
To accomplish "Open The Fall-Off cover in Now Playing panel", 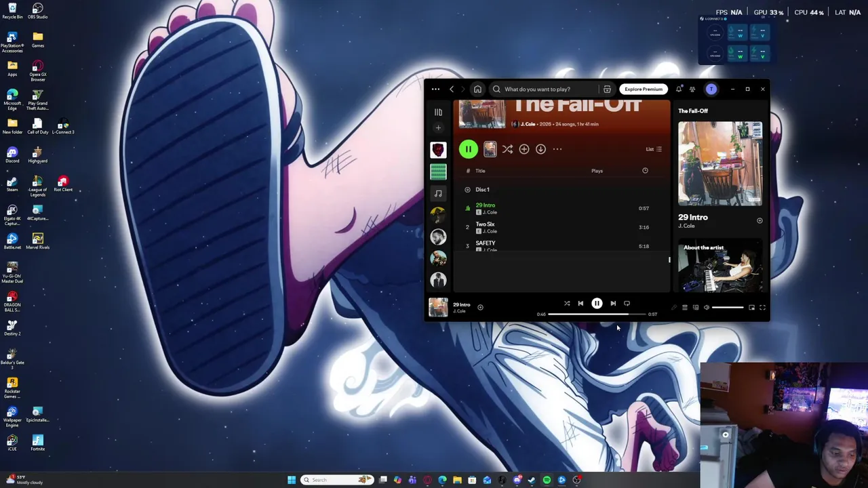I will pos(720,163).
